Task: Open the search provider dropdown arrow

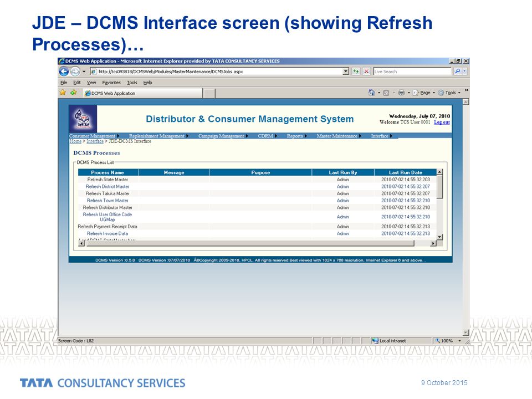Action: click(464, 71)
